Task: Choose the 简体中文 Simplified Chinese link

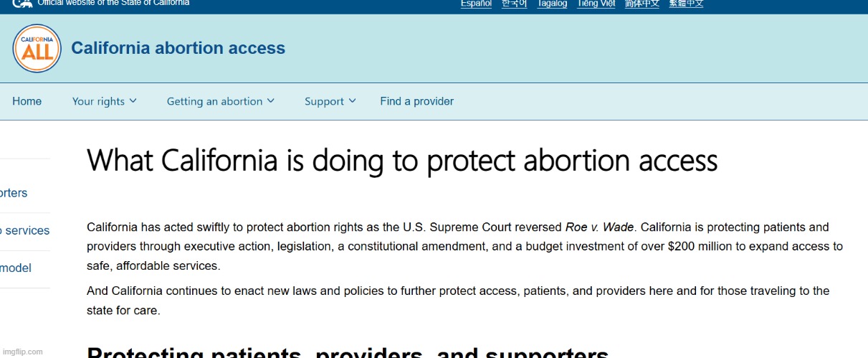Action: (x=642, y=4)
